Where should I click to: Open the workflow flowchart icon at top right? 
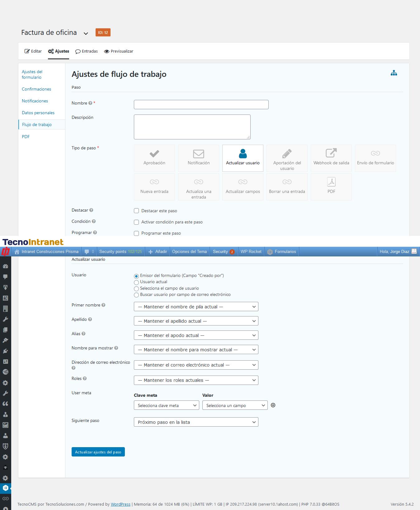click(394, 73)
